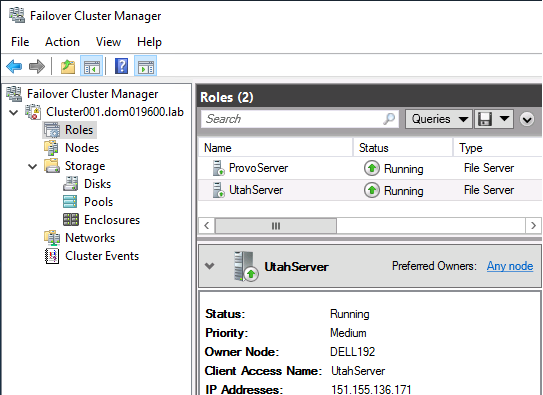Select the ProvoServer role name
This screenshot has height=395, width=543.
pyautogui.click(x=258, y=168)
